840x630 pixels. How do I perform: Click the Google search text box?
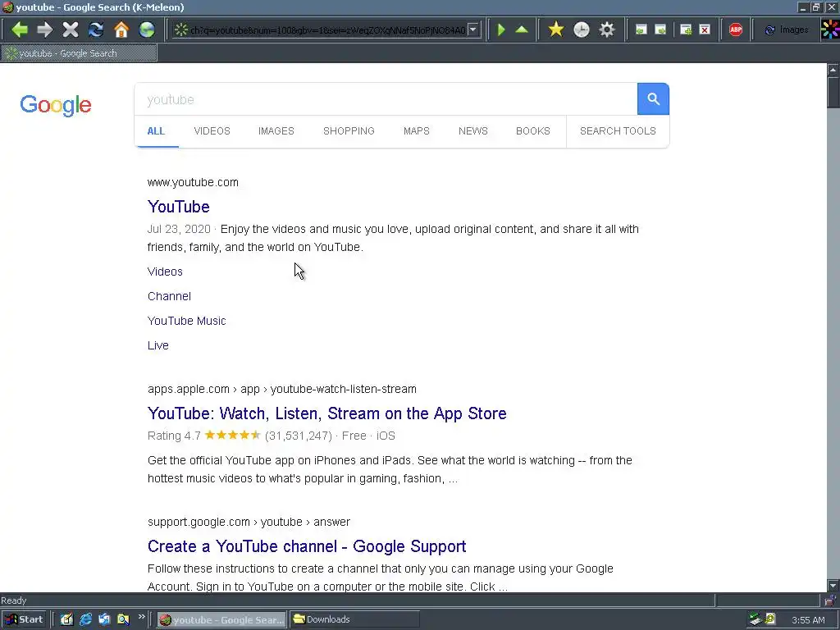pos(386,99)
